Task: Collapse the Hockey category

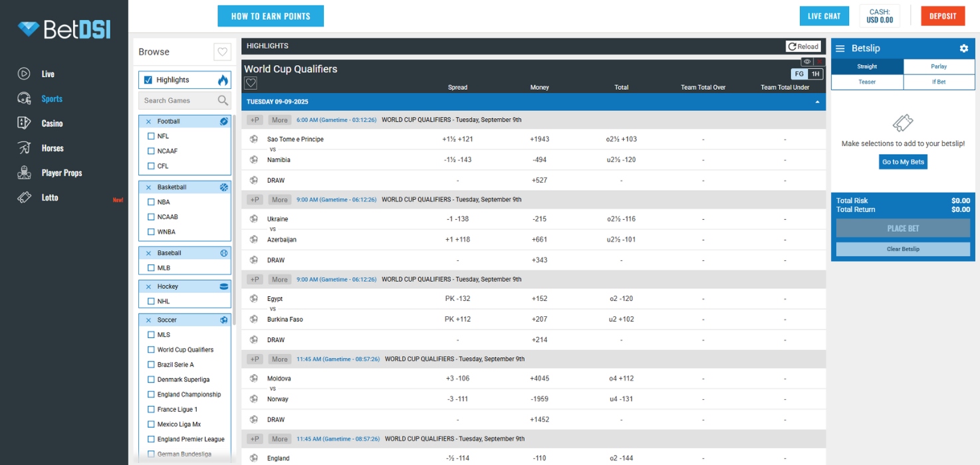Action: click(148, 286)
